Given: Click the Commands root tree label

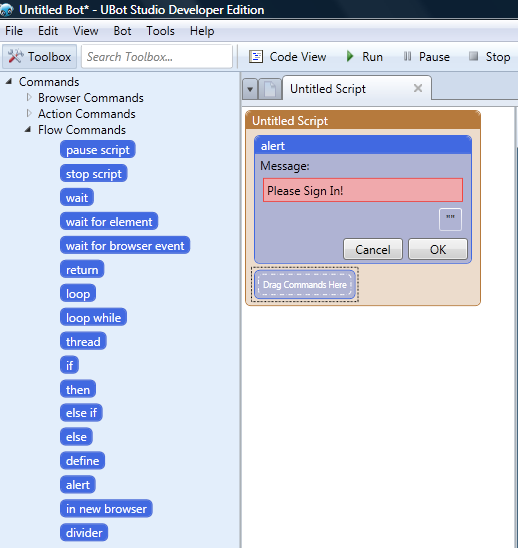Looking at the screenshot, I should 49,81.
